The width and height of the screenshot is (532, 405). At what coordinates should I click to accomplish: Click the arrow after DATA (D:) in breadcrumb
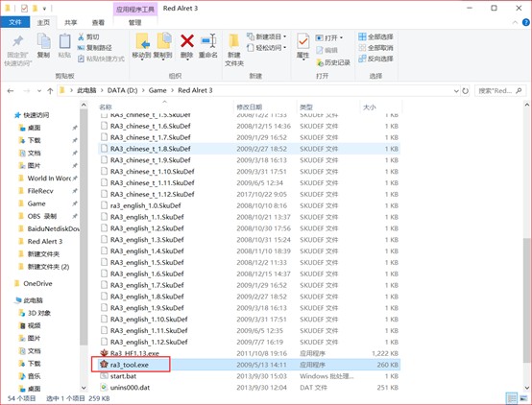pos(143,90)
